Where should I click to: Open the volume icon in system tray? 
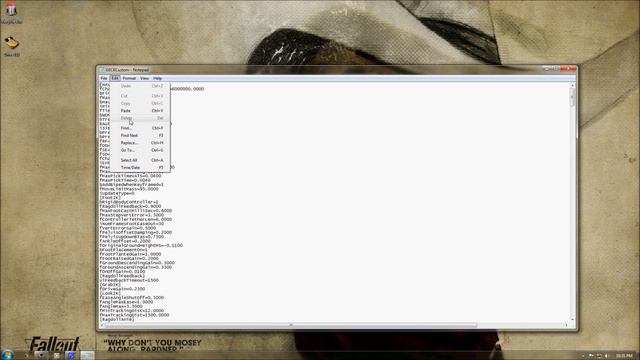click(x=607, y=356)
